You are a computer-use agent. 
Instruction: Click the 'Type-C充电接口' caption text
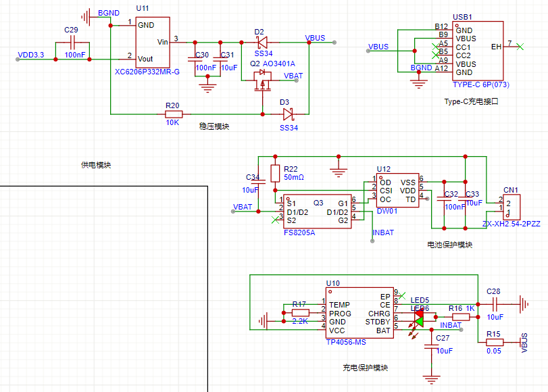tap(471, 101)
